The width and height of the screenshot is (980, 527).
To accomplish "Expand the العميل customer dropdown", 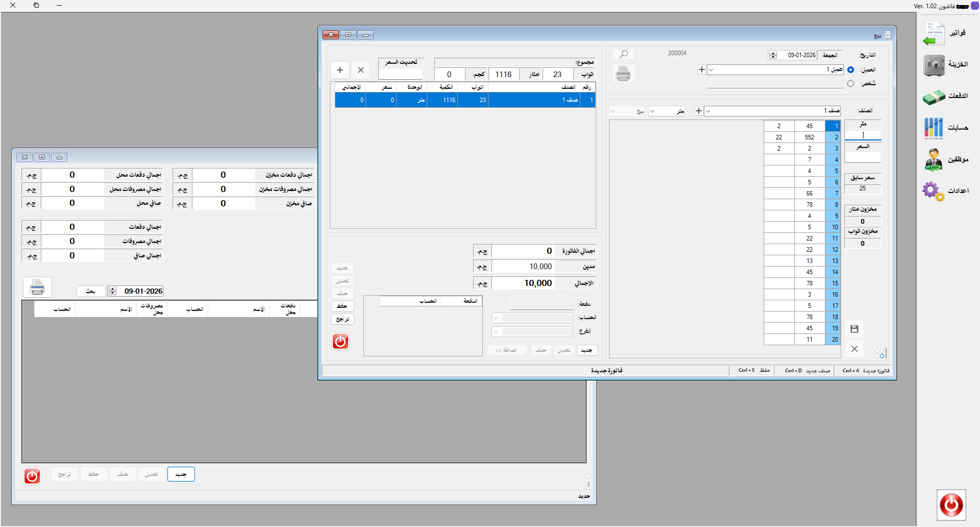I will (712, 70).
